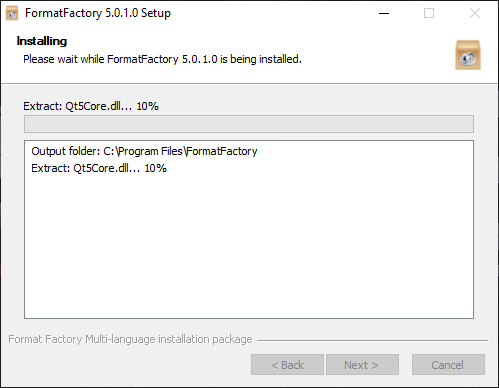This screenshot has height=388, width=499.
Task: Click the 10% percentage in status label
Action: click(x=148, y=106)
